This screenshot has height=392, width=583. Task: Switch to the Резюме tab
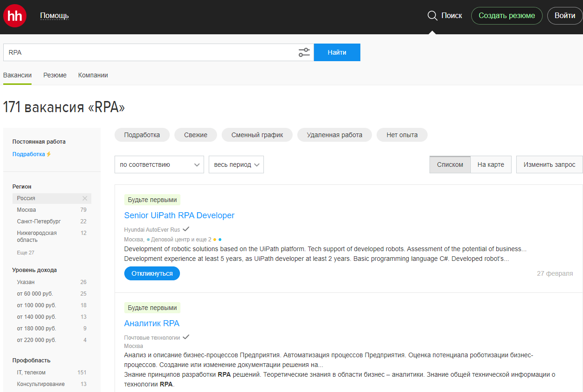(x=55, y=75)
